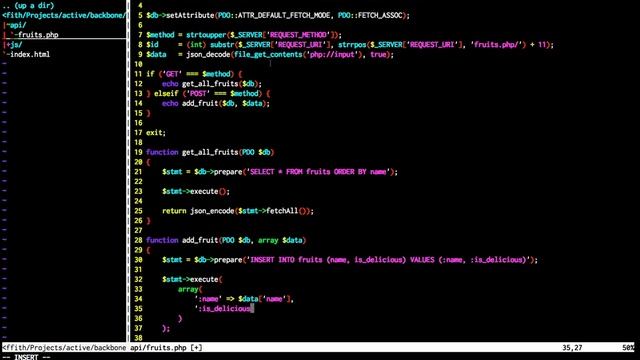Screen dimensions: 640x360
Task: Click the elseif keyword on line 13
Action: pos(166,93)
